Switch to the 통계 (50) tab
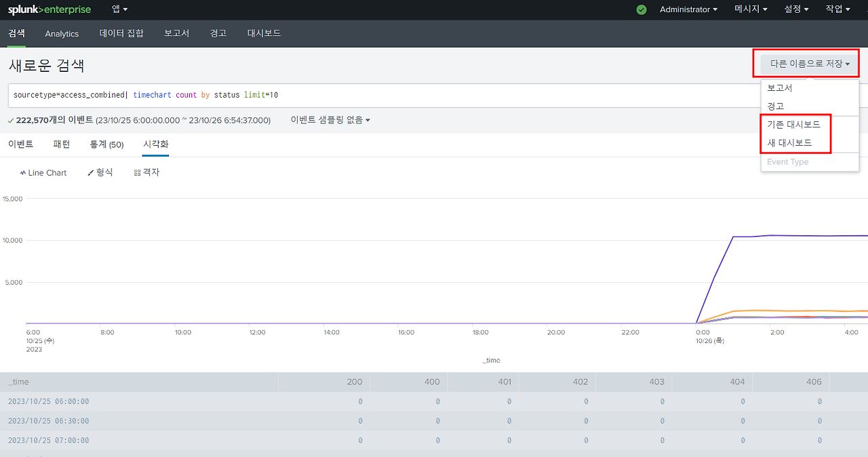 pos(106,144)
